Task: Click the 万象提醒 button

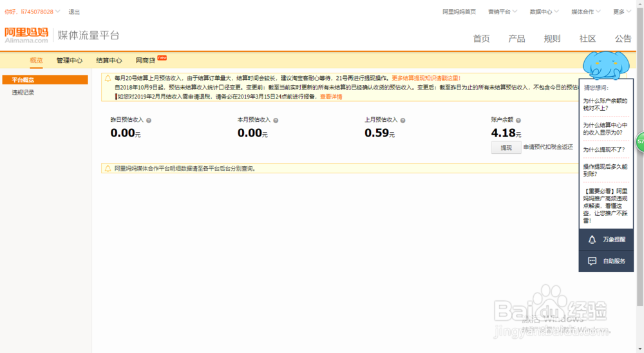Action: [606, 240]
